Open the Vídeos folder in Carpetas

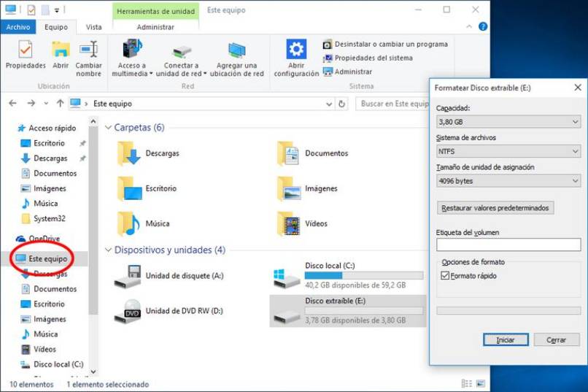303,223
